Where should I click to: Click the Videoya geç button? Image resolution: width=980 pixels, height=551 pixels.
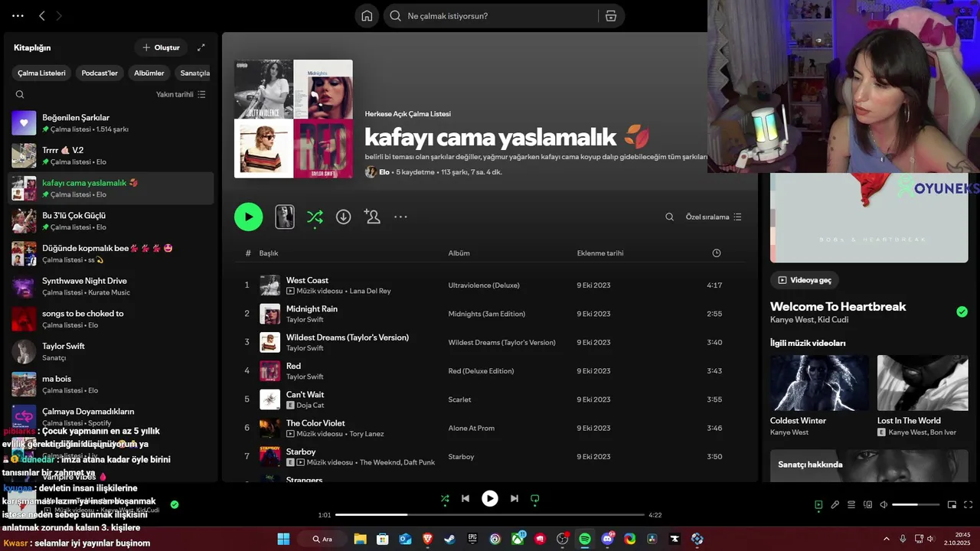click(x=804, y=280)
